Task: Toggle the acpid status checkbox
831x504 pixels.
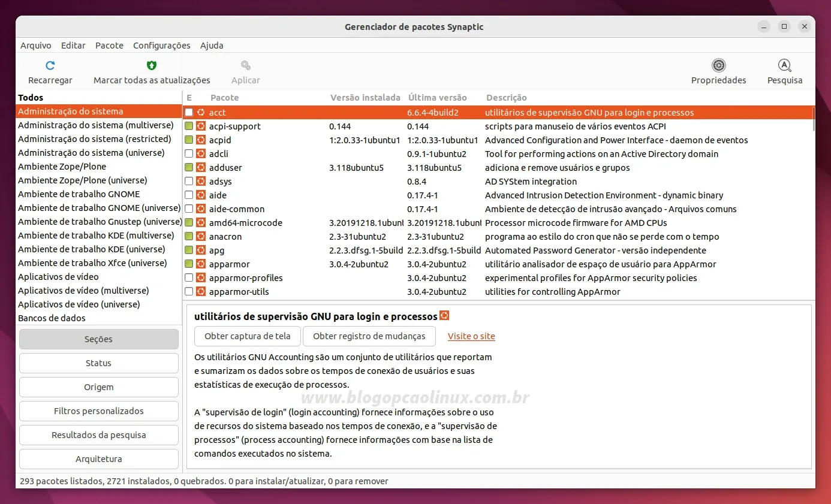Action: pos(189,140)
